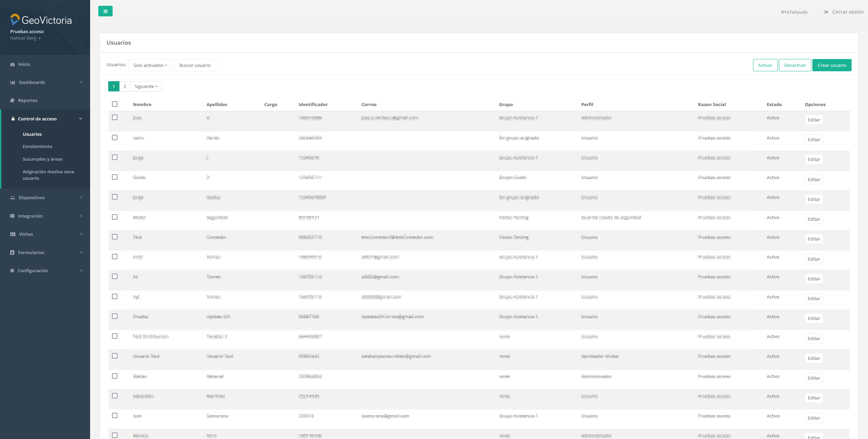
Task: Click the Desactivar button
Action: click(795, 65)
